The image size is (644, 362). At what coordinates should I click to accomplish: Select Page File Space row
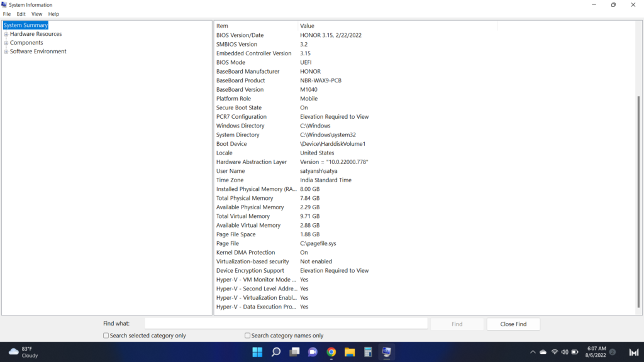pyautogui.click(x=356, y=234)
